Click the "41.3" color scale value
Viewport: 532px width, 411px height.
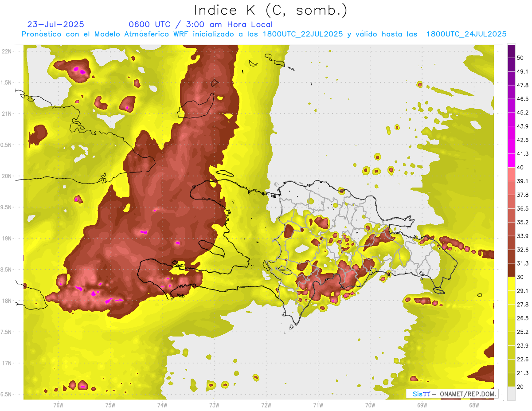pos(523,154)
